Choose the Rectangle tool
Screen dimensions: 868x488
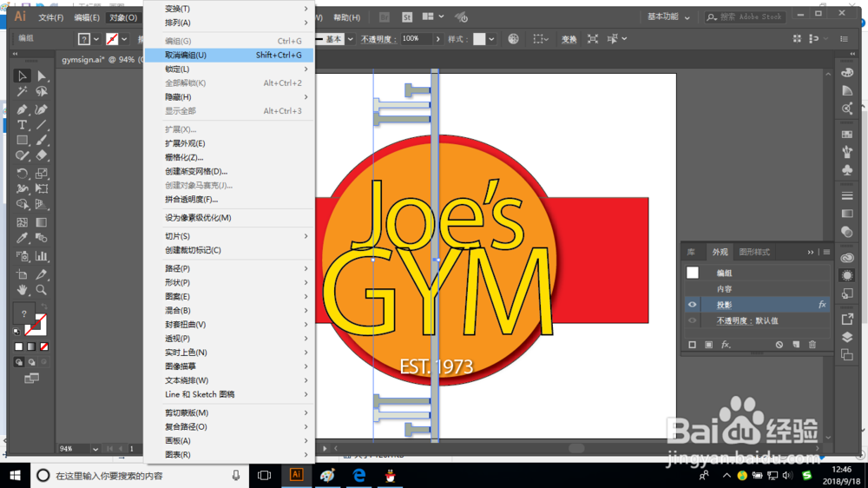tap(23, 140)
